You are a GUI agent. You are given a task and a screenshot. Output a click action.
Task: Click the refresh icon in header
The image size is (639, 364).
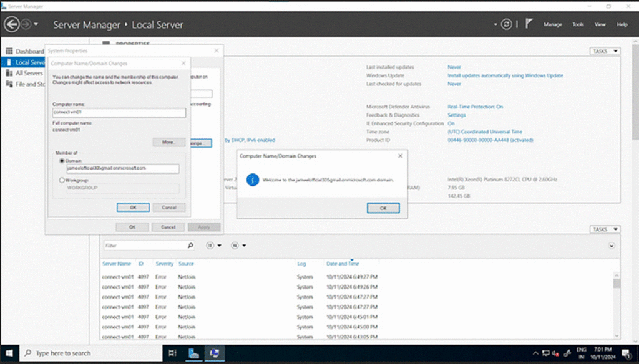[506, 24]
